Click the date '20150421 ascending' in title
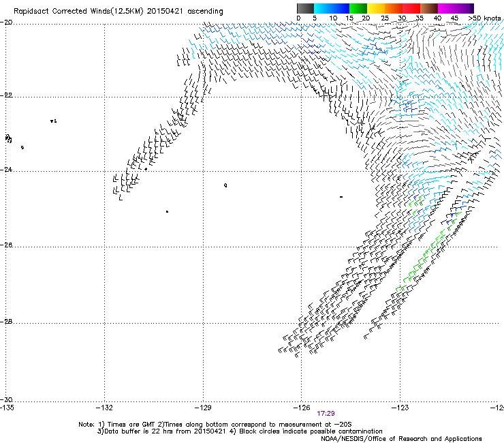This screenshot has height=443, width=504. 185,12
